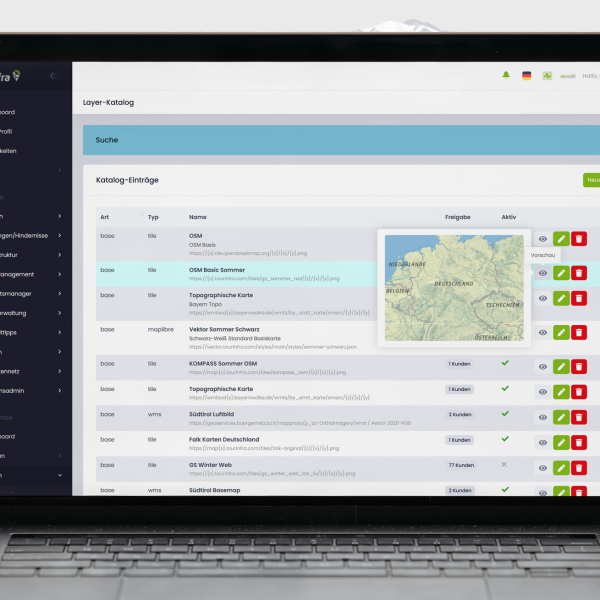Delete the OSM Basic Sommer entry
Image resolution: width=600 pixels, height=600 pixels.
click(x=579, y=273)
